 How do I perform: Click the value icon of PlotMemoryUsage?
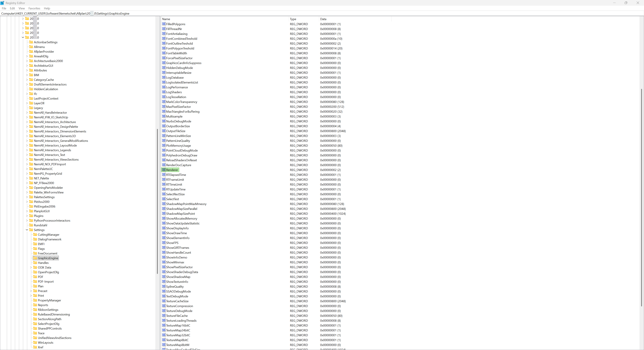tap(164, 145)
